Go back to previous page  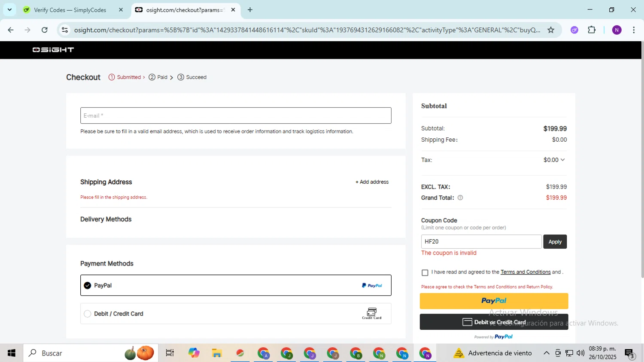coord(11,30)
